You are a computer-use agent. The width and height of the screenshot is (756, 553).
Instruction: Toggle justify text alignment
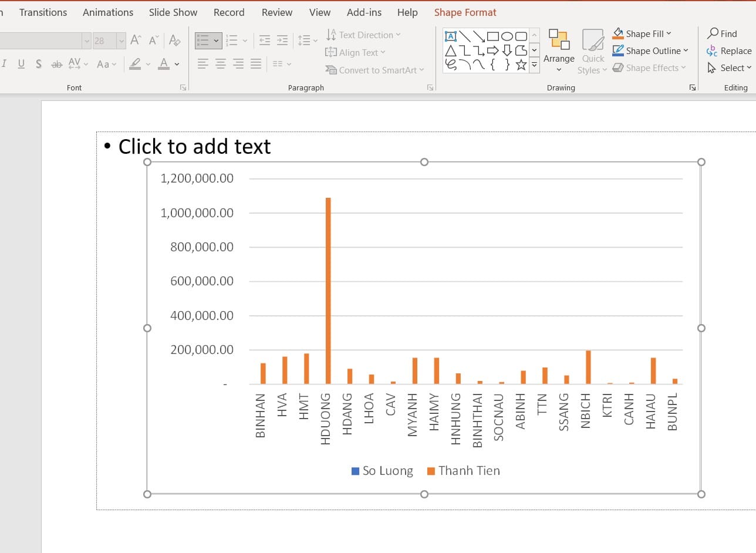256,63
